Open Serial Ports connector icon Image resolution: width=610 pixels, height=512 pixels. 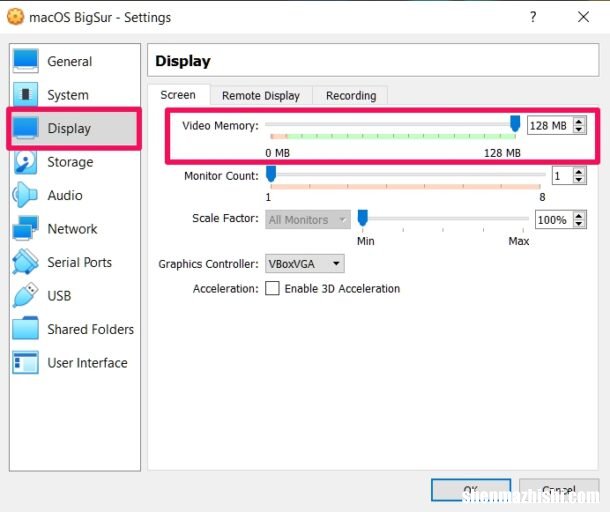coord(25,262)
